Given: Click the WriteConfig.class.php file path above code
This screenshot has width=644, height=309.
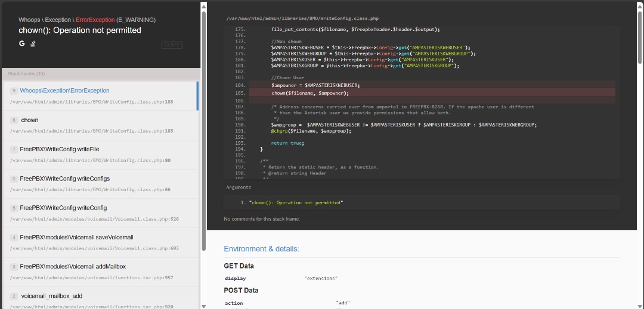Looking at the screenshot, I should 302,18.
